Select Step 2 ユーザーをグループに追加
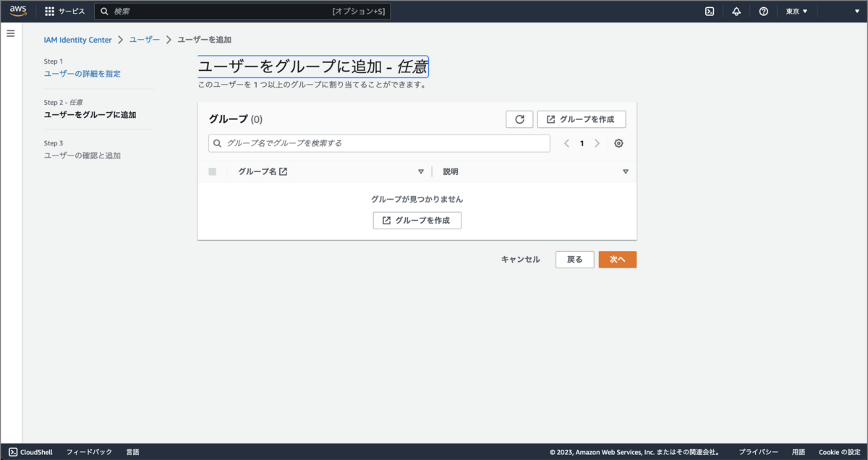 click(90, 115)
